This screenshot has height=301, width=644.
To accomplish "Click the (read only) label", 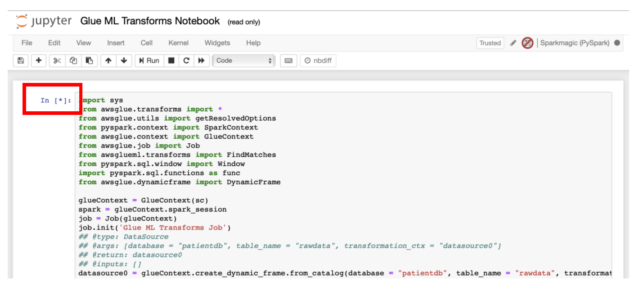I will [x=244, y=22].
